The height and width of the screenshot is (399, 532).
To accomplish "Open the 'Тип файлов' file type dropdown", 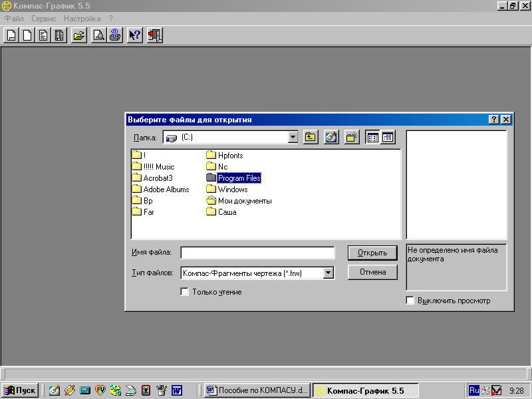I will click(328, 273).
